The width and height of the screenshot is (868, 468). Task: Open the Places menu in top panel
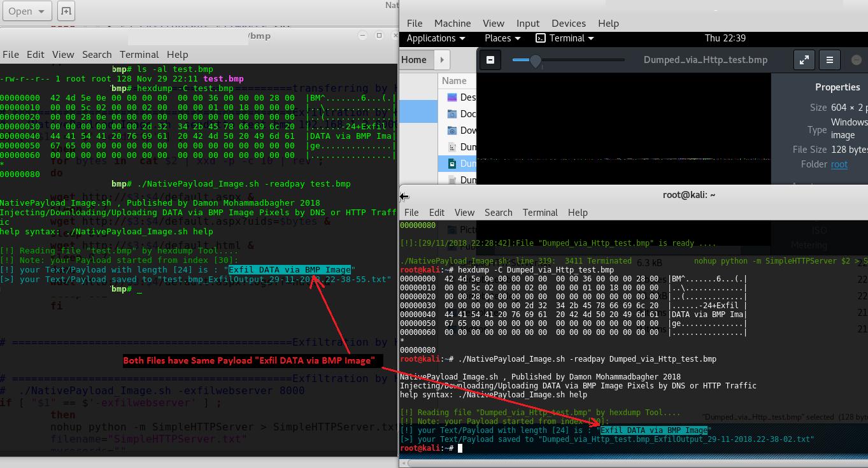[x=502, y=38]
